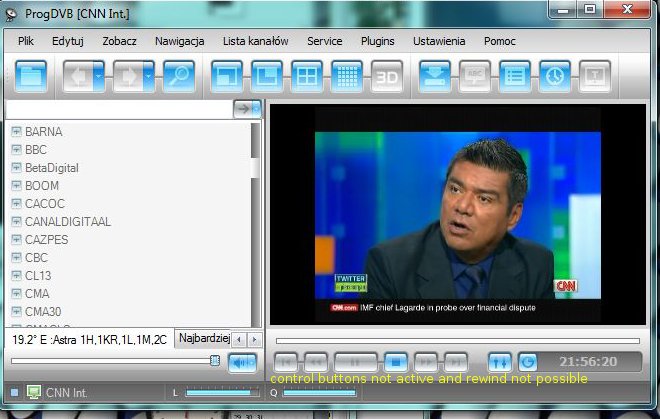Click the 3D mode button
The width and height of the screenshot is (660, 419).
(x=387, y=76)
